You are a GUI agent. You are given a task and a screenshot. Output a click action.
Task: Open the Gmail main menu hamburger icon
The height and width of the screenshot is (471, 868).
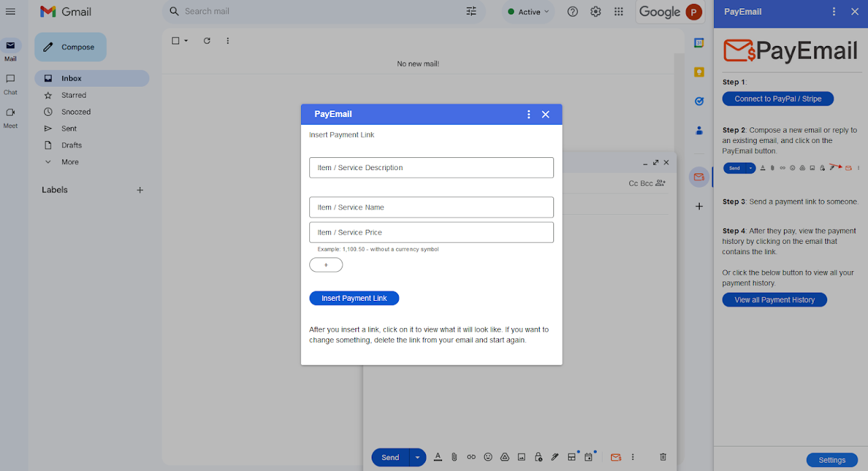(10, 12)
